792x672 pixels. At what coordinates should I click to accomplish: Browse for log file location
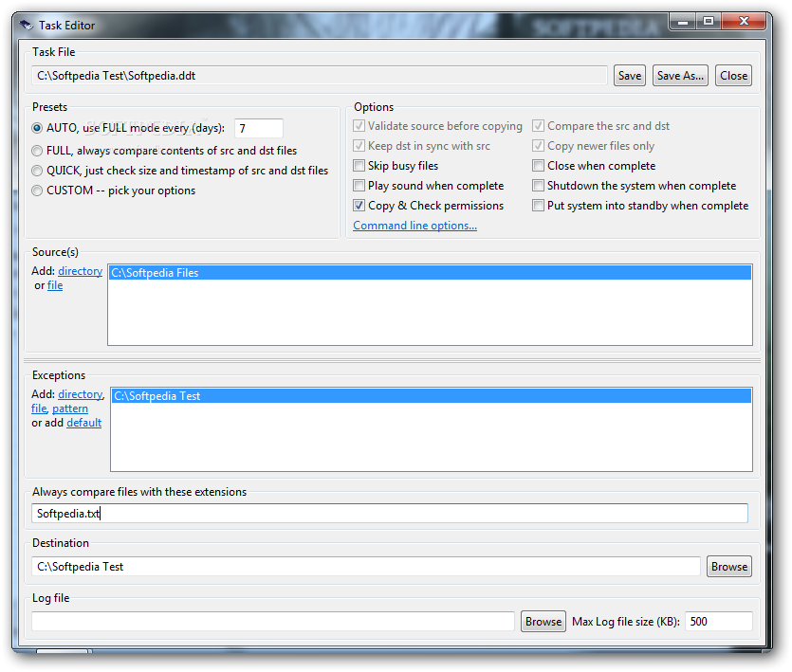tap(543, 622)
